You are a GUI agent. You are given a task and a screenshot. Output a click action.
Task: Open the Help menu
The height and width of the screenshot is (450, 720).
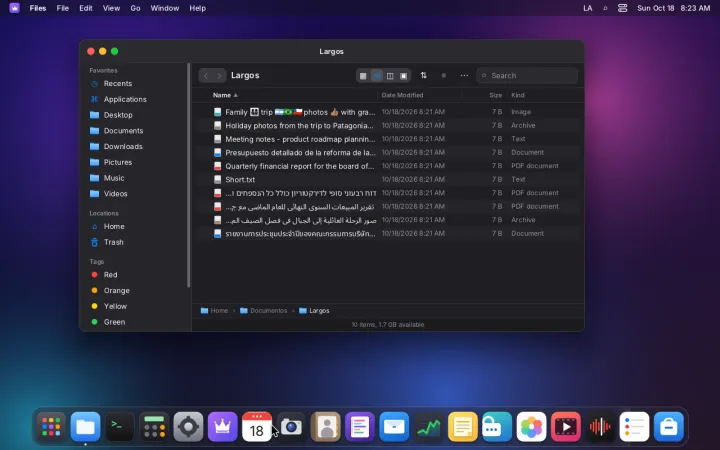[197, 8]
